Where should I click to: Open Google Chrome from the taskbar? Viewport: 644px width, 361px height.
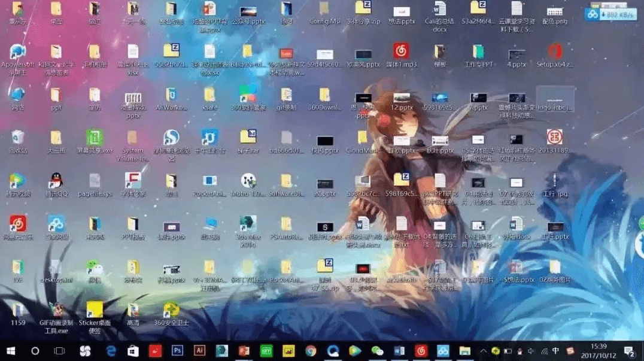311,350
